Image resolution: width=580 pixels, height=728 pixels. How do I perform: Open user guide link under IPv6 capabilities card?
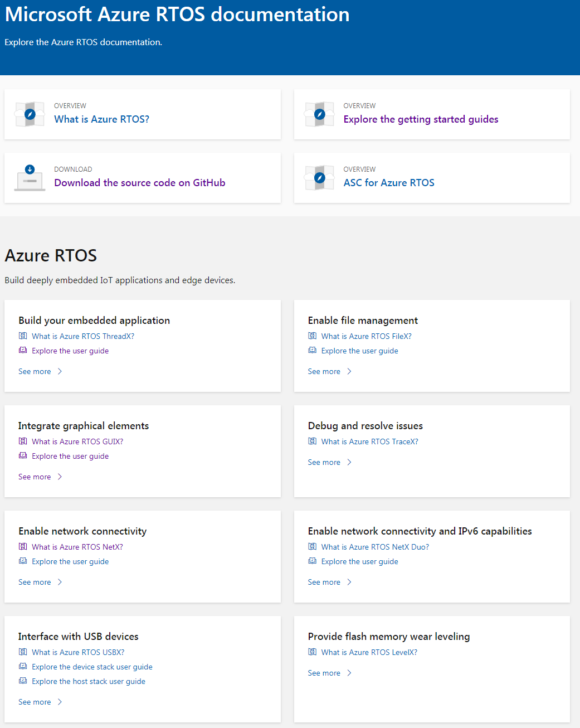click(x=360, y=561)
